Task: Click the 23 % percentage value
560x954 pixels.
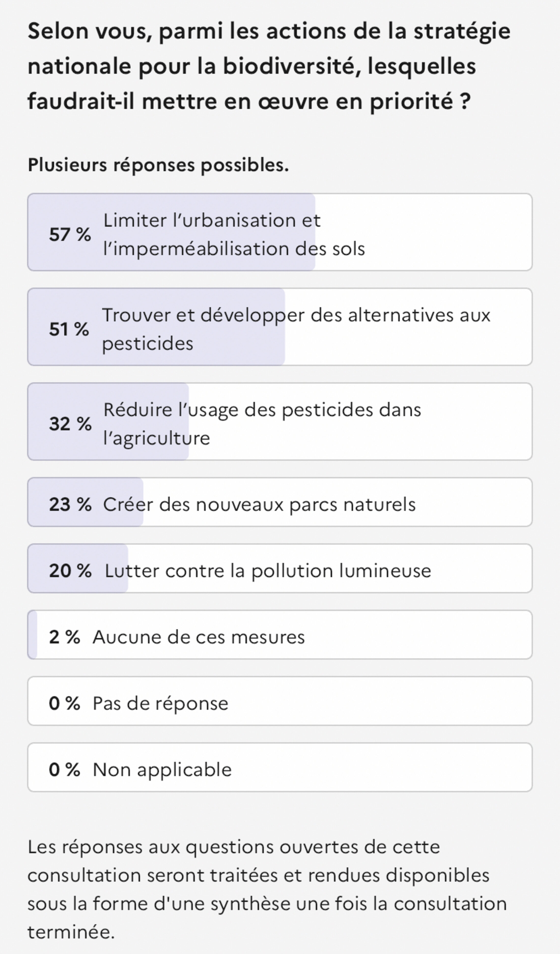Action: 70,504
